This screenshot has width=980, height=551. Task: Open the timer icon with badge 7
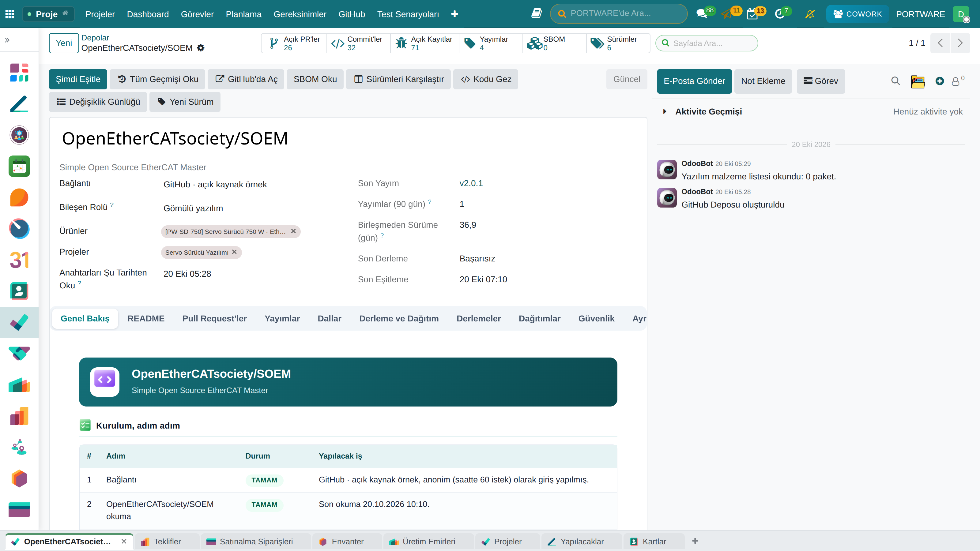779,14
